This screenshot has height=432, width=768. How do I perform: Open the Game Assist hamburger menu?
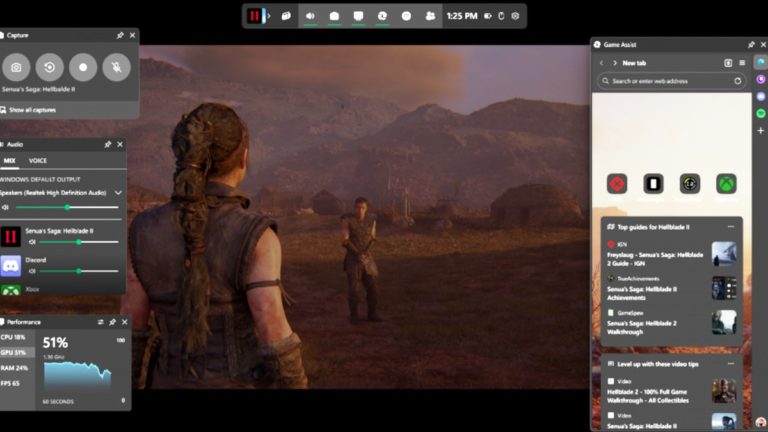(x=742, y=63)
